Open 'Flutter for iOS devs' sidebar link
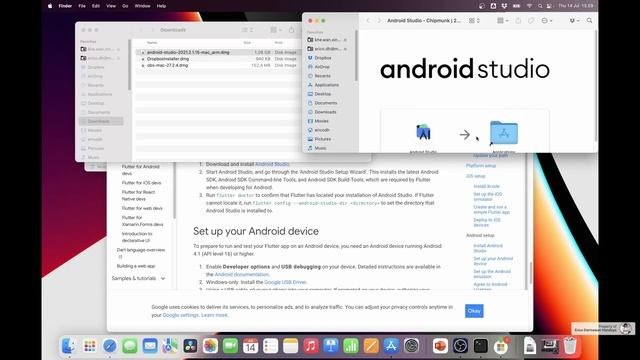The width and height of the screenshot is (640, 360). (x=142, y=183)
